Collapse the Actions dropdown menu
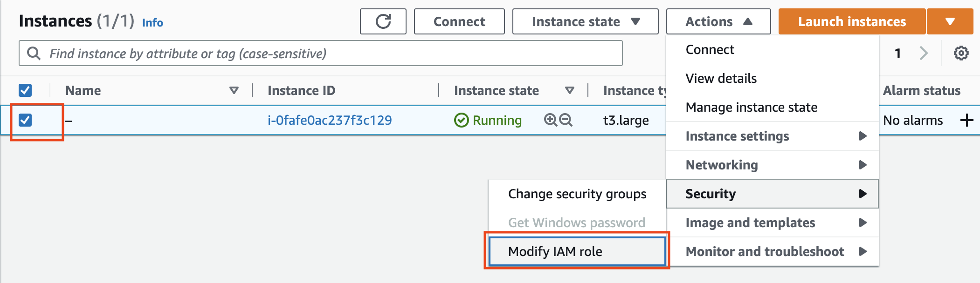Viewport: 980px width, 283px height. [718, 21]
